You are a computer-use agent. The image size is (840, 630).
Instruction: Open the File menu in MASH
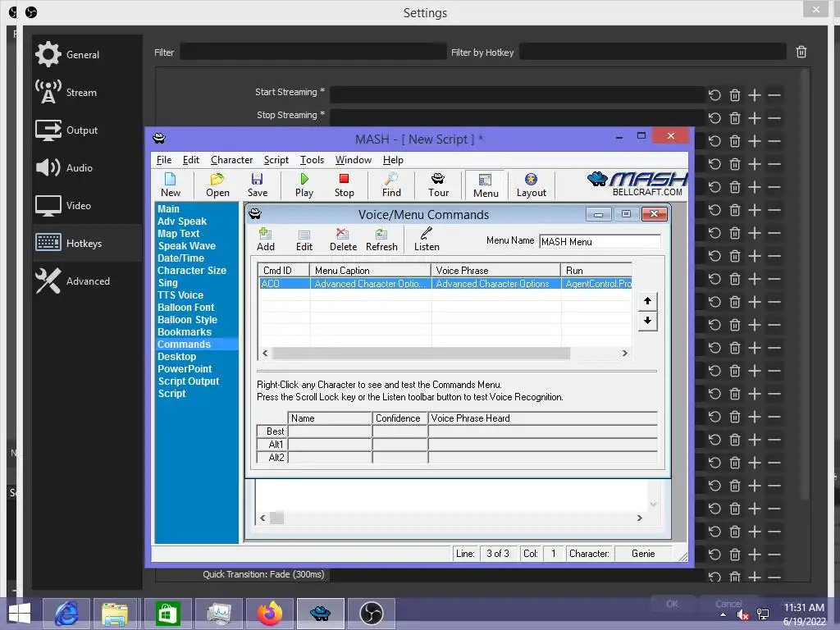pyautogui.click(x=164, y=160)
